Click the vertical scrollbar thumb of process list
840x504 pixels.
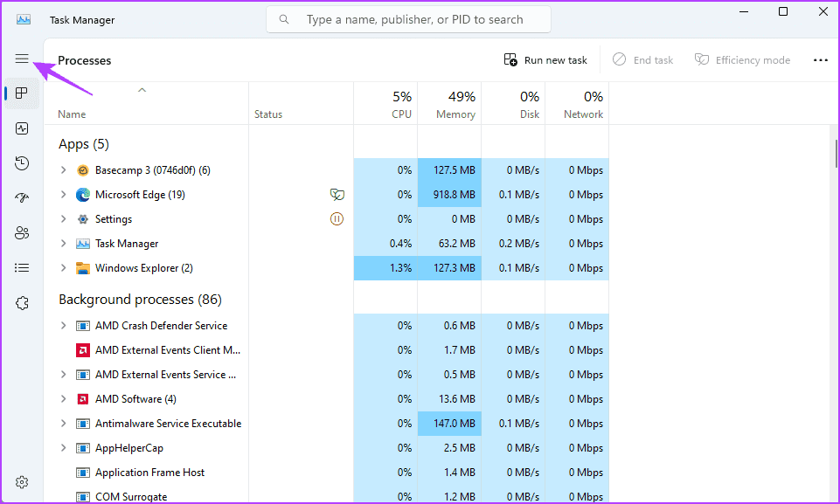[836, 153]
